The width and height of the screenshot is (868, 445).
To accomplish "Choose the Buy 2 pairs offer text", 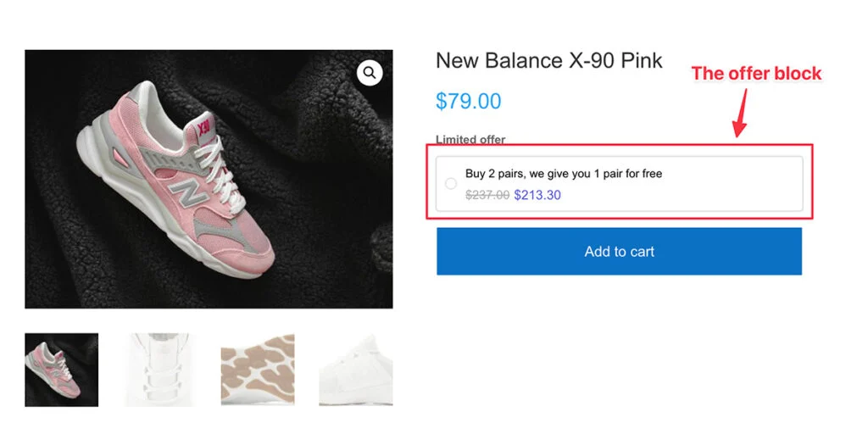I will click(x=564, y=174).
